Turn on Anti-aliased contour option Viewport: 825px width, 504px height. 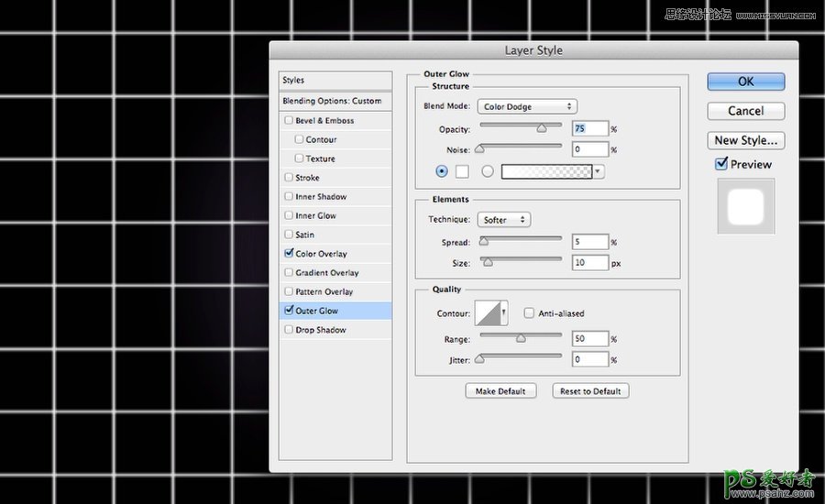point(529,313)
